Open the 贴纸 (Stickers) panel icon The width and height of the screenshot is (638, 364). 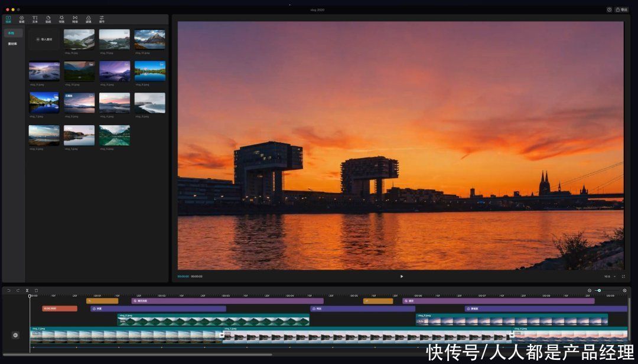(x=48, y=19)
